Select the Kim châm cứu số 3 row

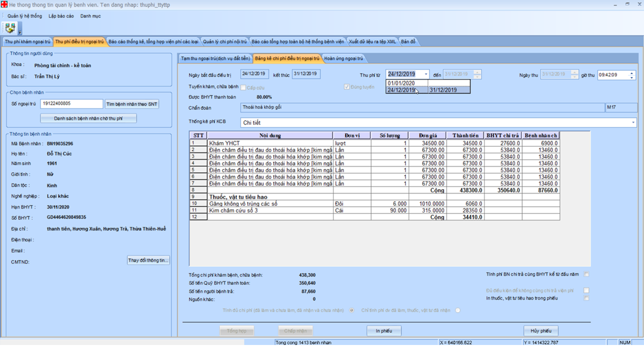375,210
